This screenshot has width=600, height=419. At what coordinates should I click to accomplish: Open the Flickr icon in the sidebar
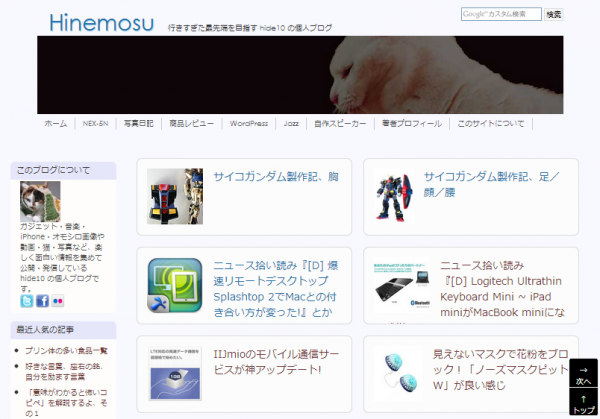point(58,301)
